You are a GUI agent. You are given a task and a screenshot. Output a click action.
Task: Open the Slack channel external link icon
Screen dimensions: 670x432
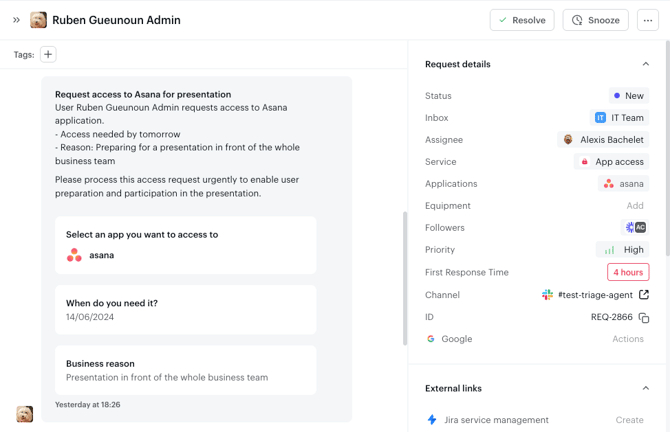point(644,295)
